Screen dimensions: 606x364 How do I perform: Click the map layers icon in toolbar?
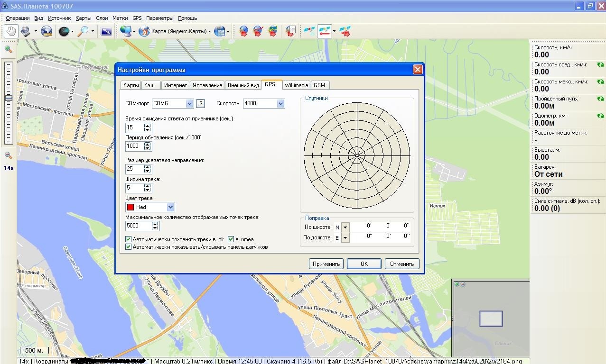tap(220, 31)
